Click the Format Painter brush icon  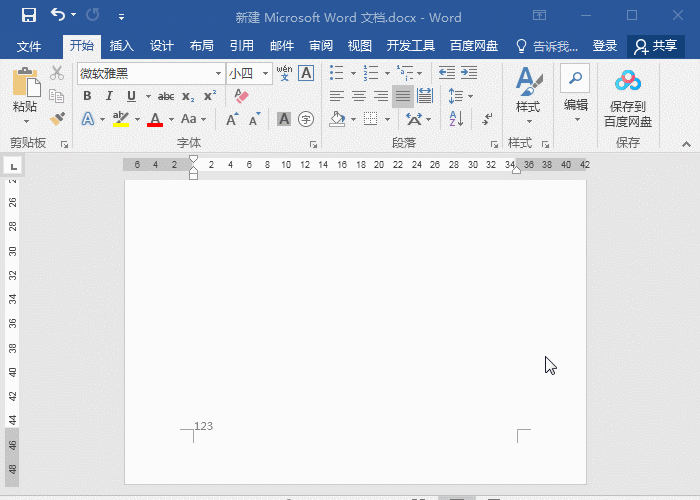pyautogui.click(x=57, y=119)
